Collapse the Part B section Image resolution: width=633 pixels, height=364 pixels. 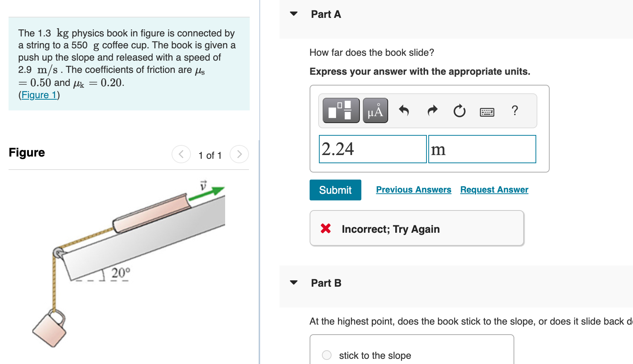(x=294, y=282)
